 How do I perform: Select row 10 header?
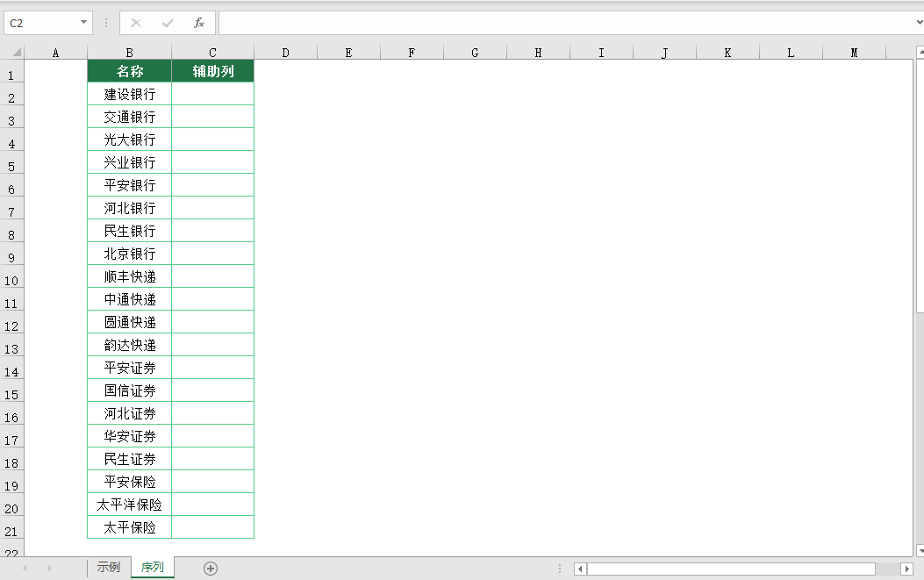(x=11, y=276)
